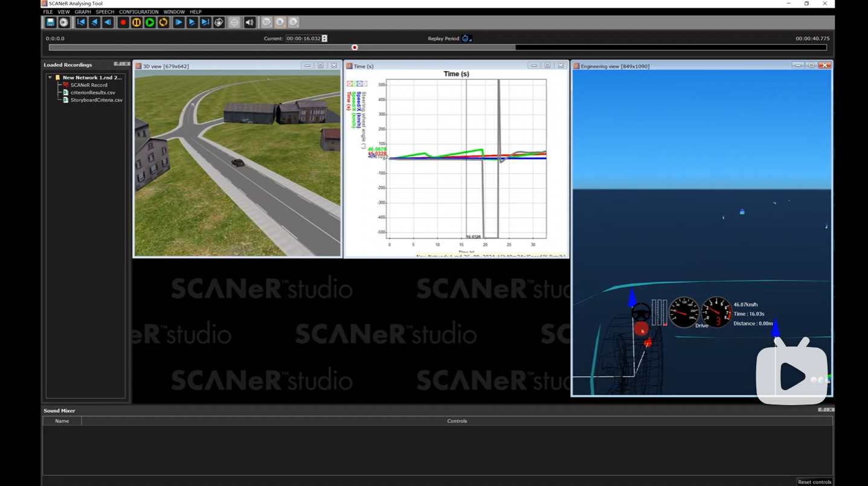Click the Save (floppy disk) icon

click(x=51, y=22)
